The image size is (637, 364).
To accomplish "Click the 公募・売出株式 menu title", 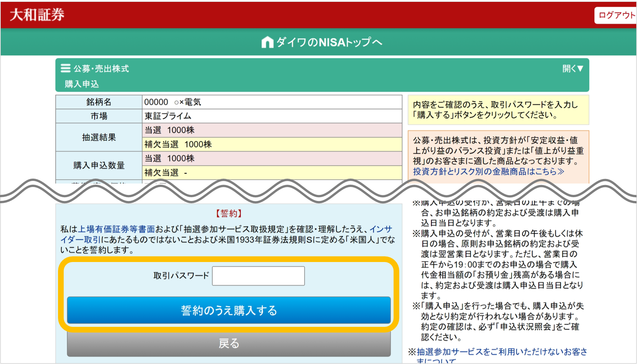I will 101,69.
